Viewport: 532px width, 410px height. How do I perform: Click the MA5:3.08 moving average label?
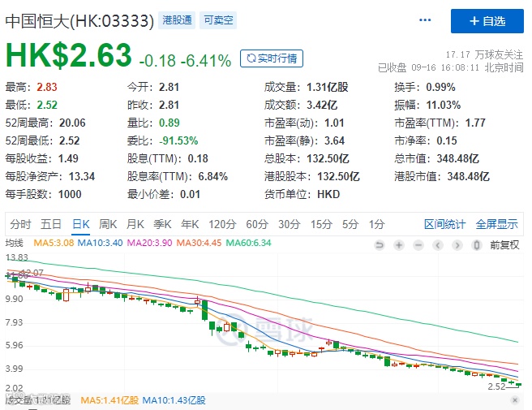pyautogui.click(x=54, y=243)
